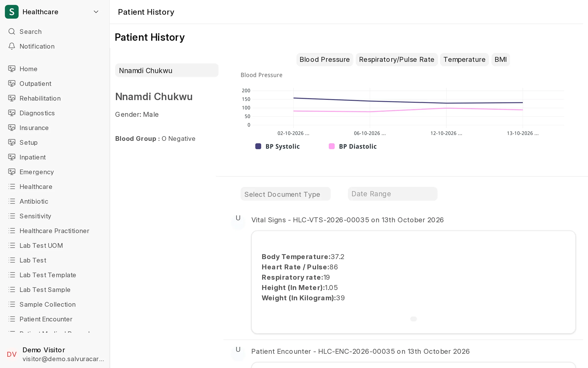Click the Emergency workspace icon
Viewport: 588px width, 368px height.
tap(12, 172)
